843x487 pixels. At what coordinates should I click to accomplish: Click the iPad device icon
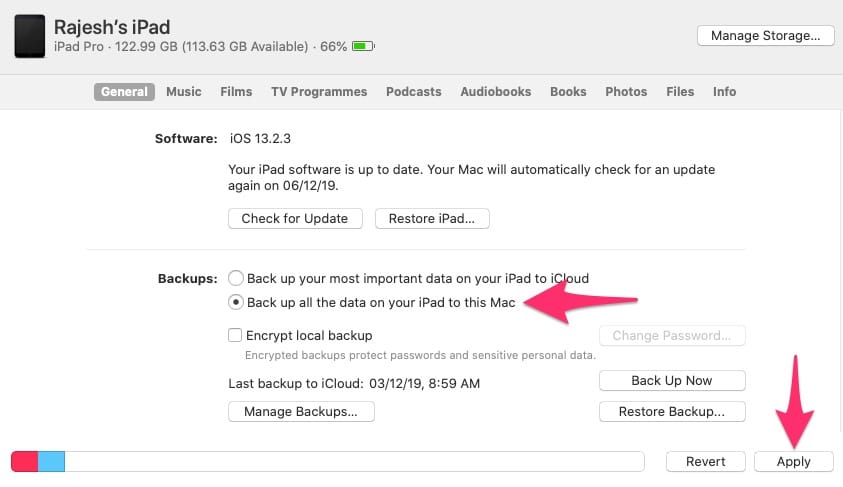tap(29, 35)
